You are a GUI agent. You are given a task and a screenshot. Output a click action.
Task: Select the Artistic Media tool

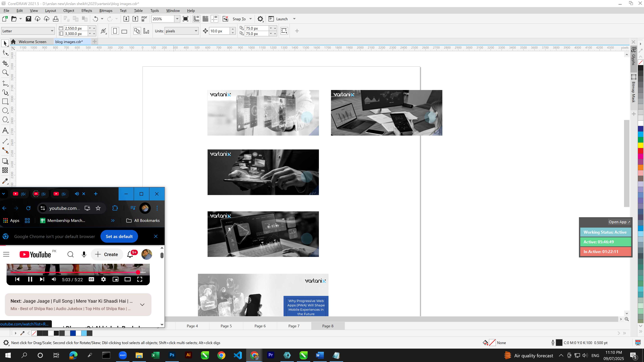point(5,92)
